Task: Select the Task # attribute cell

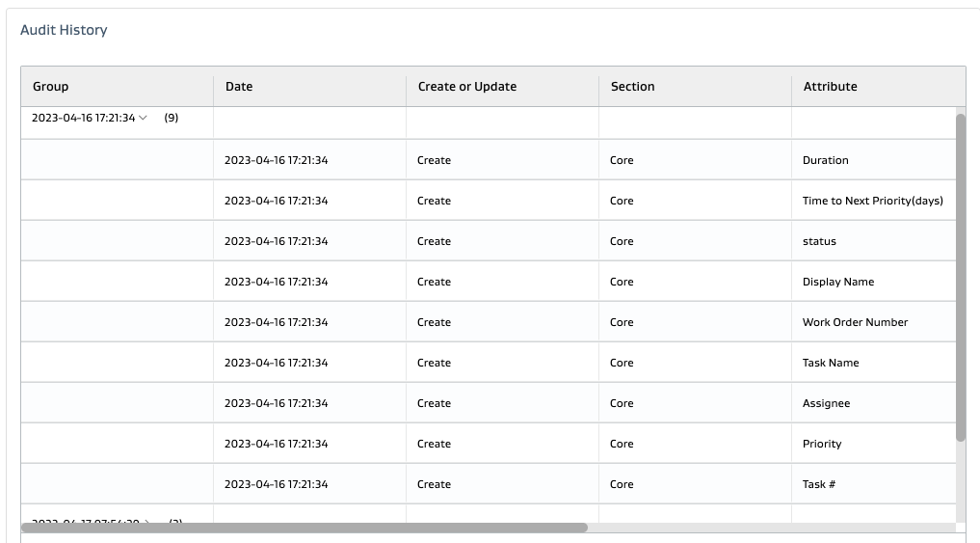Action: click(x=818, y=485)
